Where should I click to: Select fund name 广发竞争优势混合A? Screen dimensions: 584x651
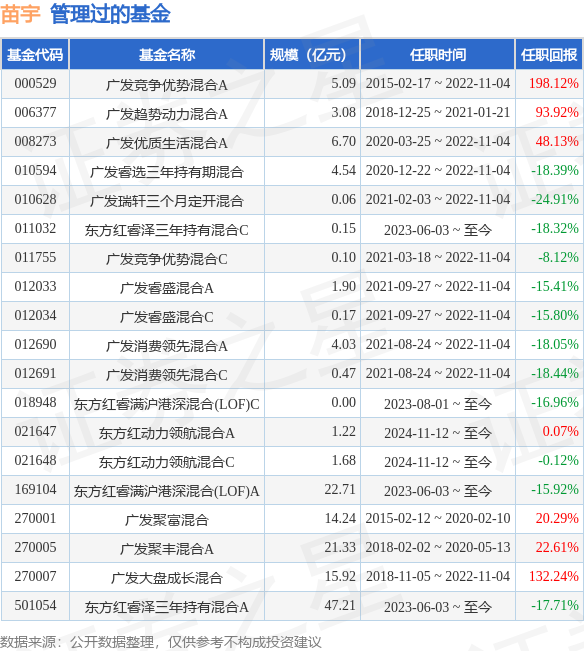click(166, 85)
